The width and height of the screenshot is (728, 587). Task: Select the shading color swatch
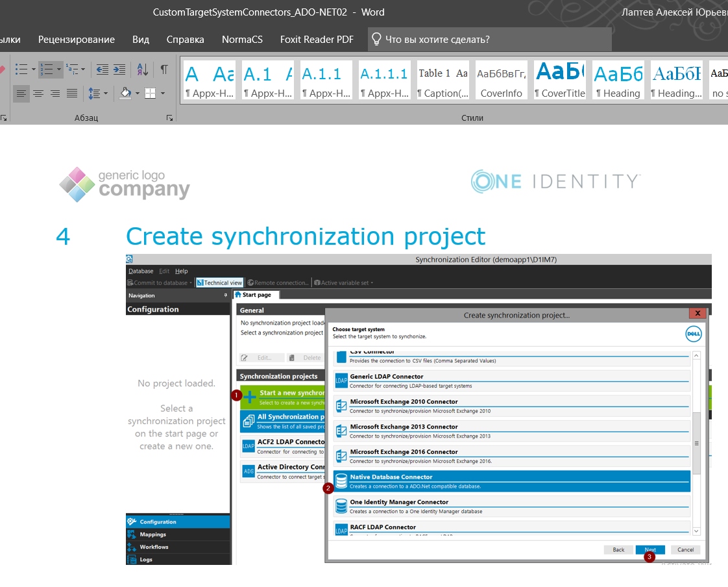click(x=125, y=92)
